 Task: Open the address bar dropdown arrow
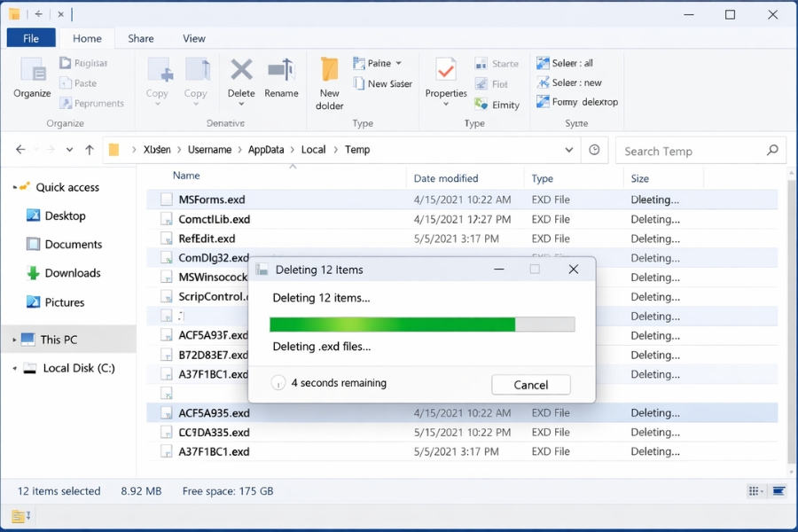569,150
